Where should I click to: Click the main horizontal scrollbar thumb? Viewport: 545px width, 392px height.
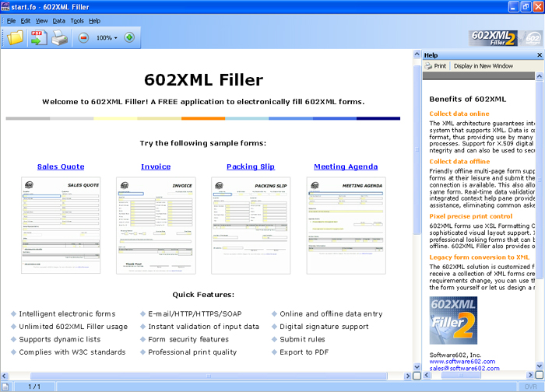pos(209,376)
